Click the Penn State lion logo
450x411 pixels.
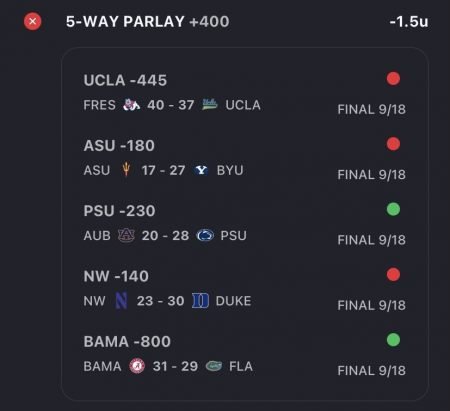point(205,236)
